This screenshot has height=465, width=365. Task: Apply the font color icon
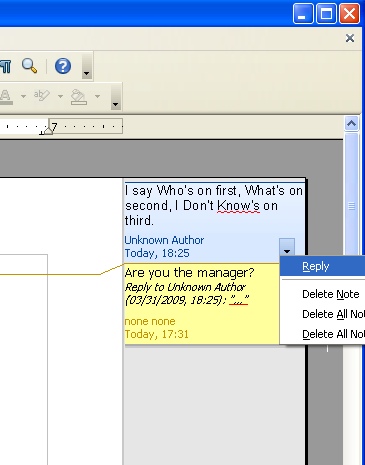(6, 97)
